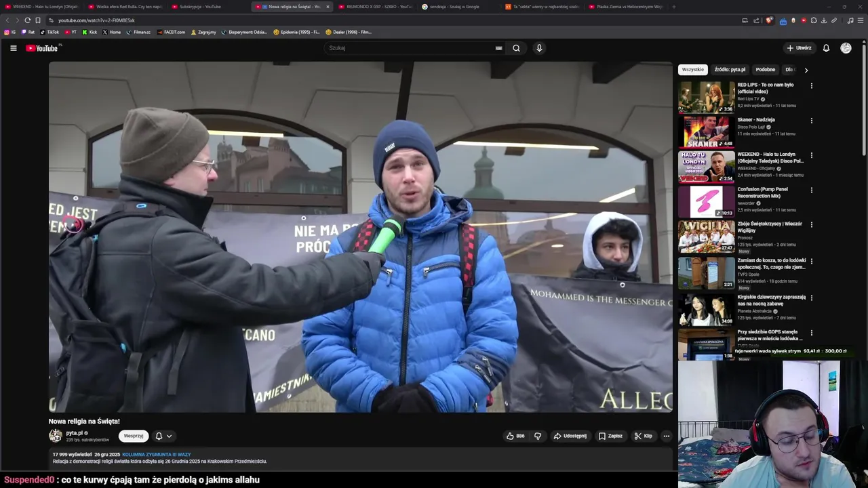868x488 pixels.
Task: Save video with Zapisz button
Action: pos(610,436)
